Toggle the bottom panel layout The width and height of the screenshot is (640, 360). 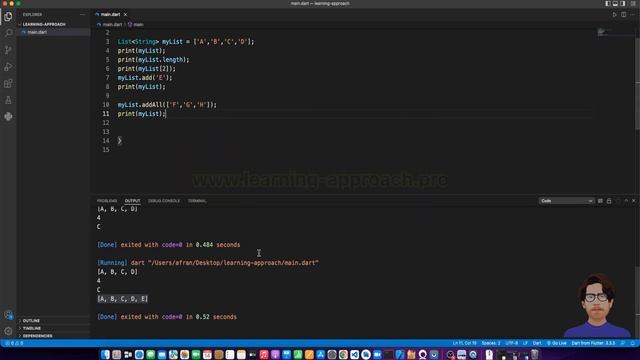(x=615, y=3)
